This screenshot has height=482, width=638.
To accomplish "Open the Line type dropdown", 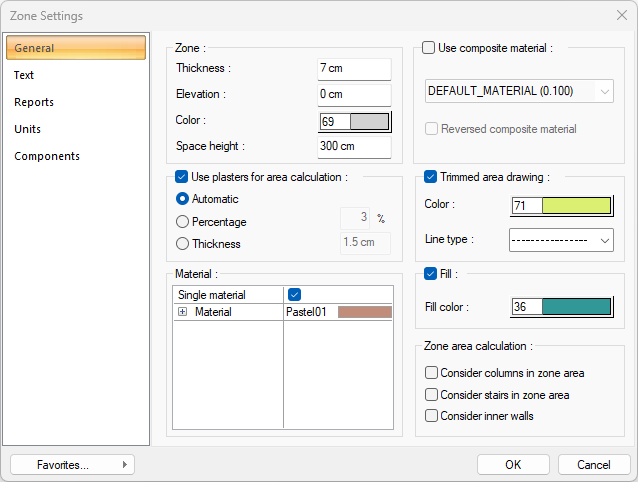I will point(560,240).
